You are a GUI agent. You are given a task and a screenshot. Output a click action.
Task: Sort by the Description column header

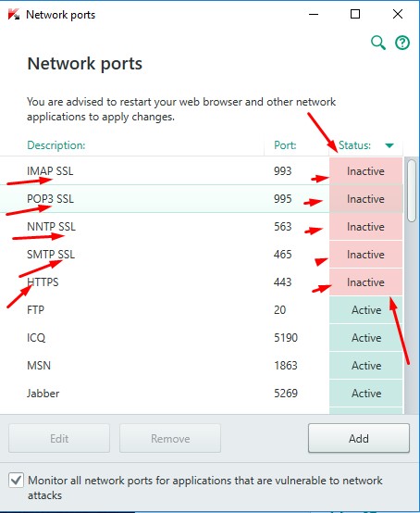point(56,145)
